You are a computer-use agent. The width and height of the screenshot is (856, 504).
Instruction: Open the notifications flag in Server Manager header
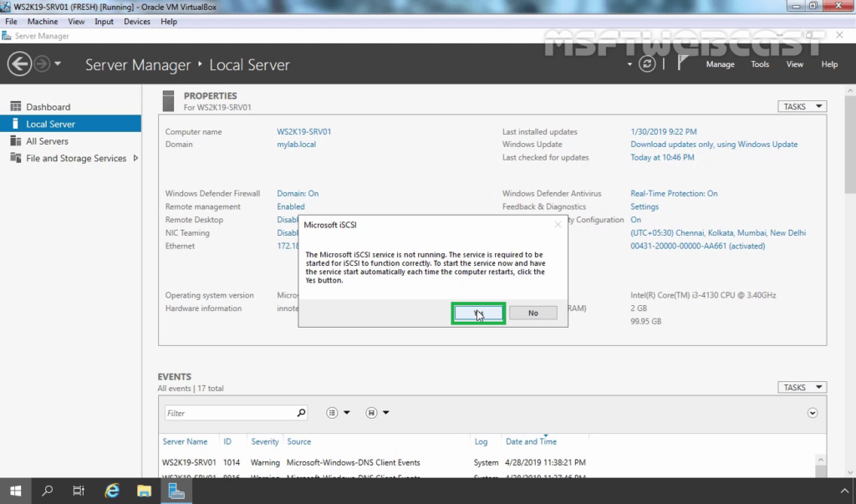point(682,64)
